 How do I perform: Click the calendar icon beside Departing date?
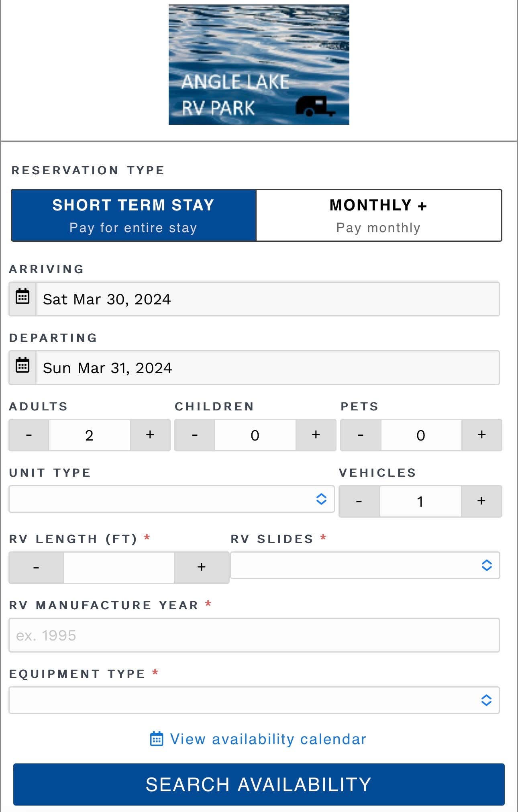tap(22, 367)
